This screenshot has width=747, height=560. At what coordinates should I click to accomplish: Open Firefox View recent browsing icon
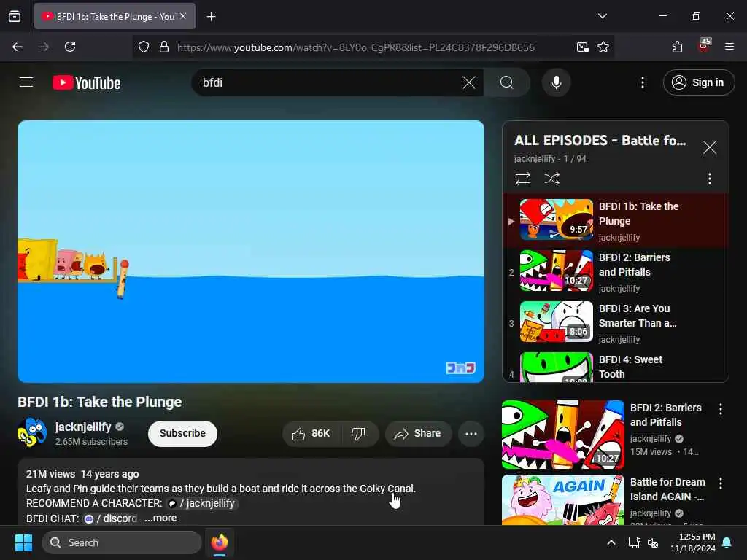pos(15,16)
